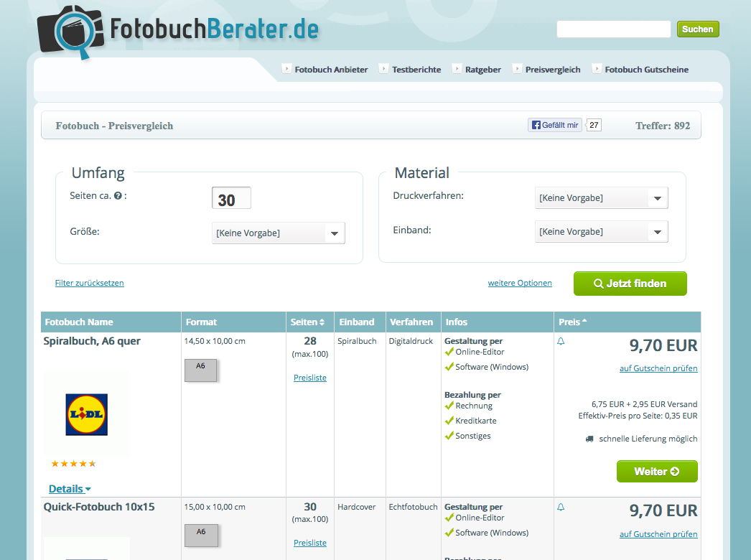
Task: Open the Preisliste link for Spiralbuch A6 quer
Action: tap(310, 378)
